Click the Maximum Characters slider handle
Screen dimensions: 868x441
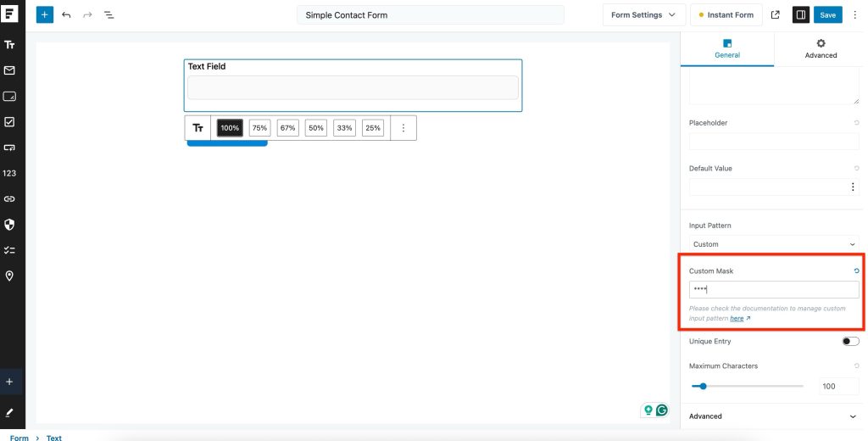click(704, 386)
